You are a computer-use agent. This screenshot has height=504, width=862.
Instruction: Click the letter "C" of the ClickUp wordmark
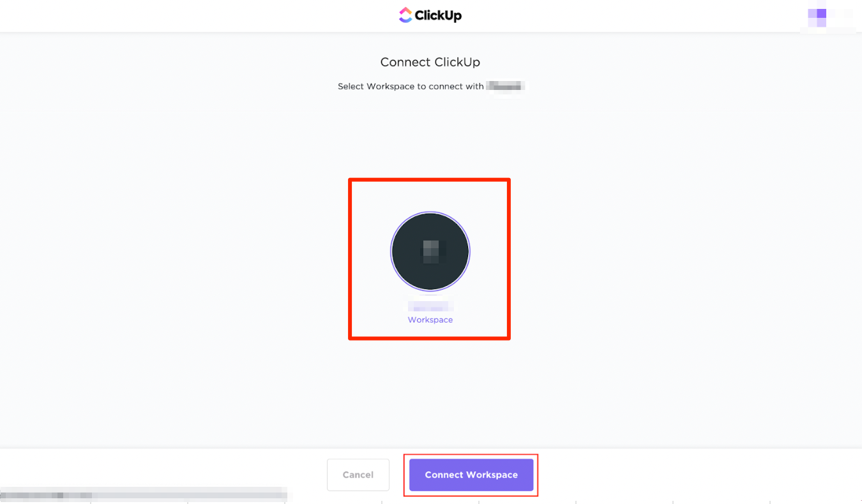pyautogui.click(x=420, y=16)
